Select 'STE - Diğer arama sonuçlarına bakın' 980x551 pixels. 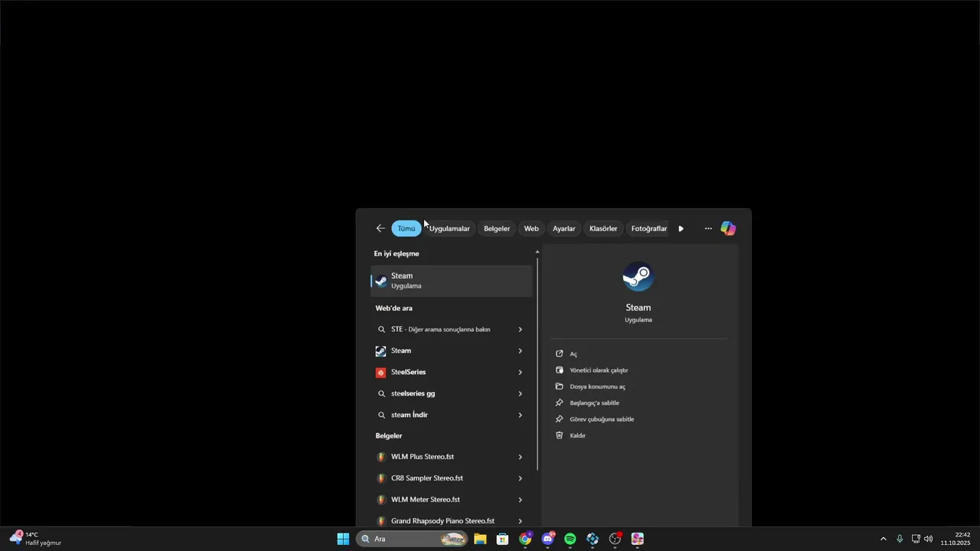pyautogui.click(x=440, y=330)
